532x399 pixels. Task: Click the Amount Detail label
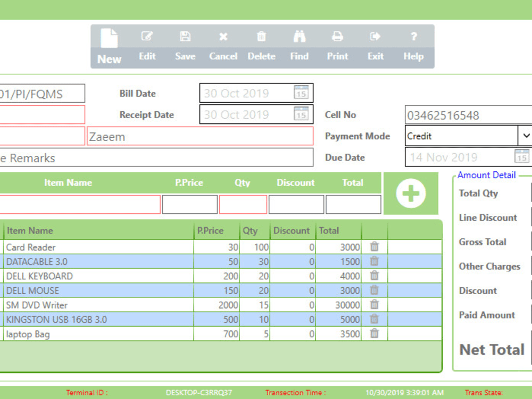(x=486, y=175)
